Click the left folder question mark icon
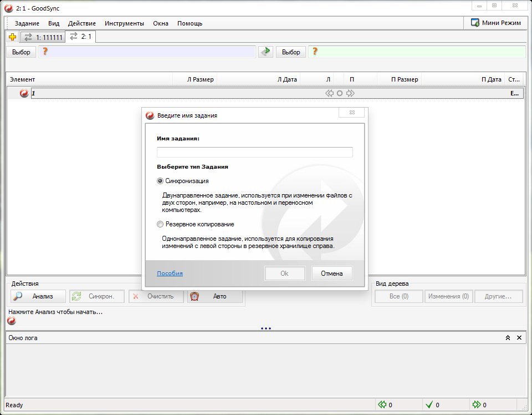This screenshot has height=415, width=532. [x=45, y=52]
